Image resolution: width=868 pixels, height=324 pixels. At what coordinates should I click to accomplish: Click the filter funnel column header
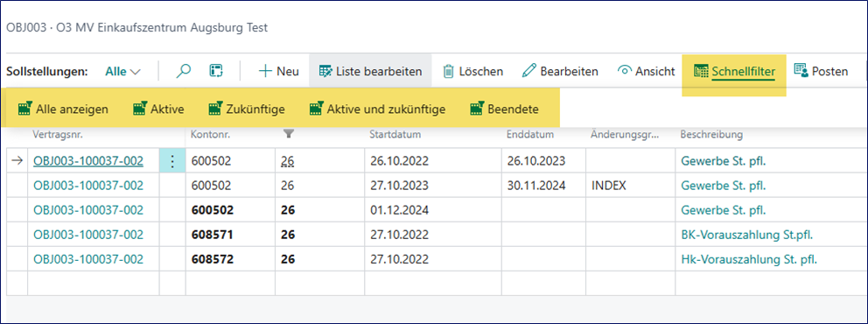click(288, 134)
